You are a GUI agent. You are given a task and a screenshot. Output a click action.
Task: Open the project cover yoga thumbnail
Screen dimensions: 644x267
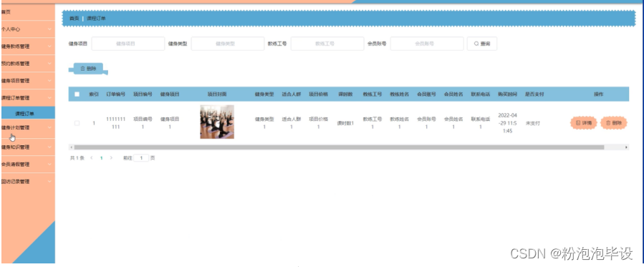217,122
